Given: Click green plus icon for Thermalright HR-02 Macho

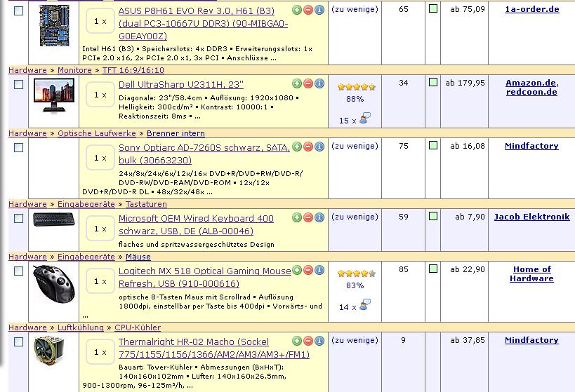Looking at the screenshot, I should pyautogui.click(x=297, y=341).
